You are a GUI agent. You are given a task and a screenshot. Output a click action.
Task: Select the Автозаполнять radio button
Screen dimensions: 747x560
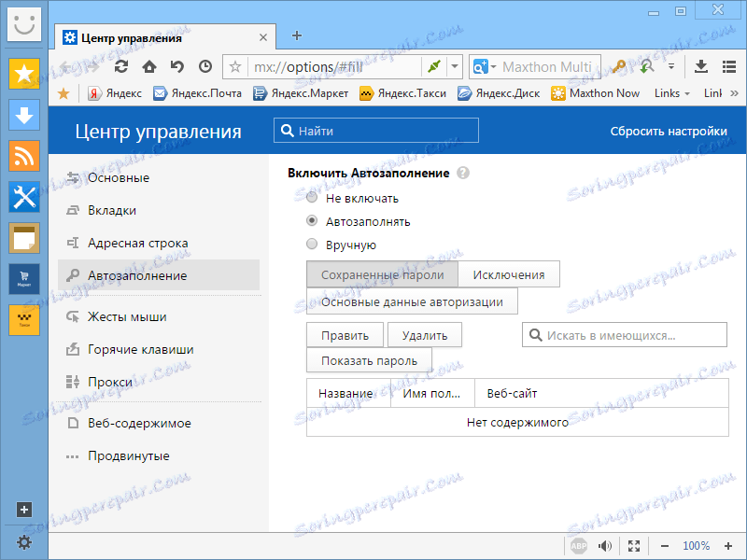point(311,221)
